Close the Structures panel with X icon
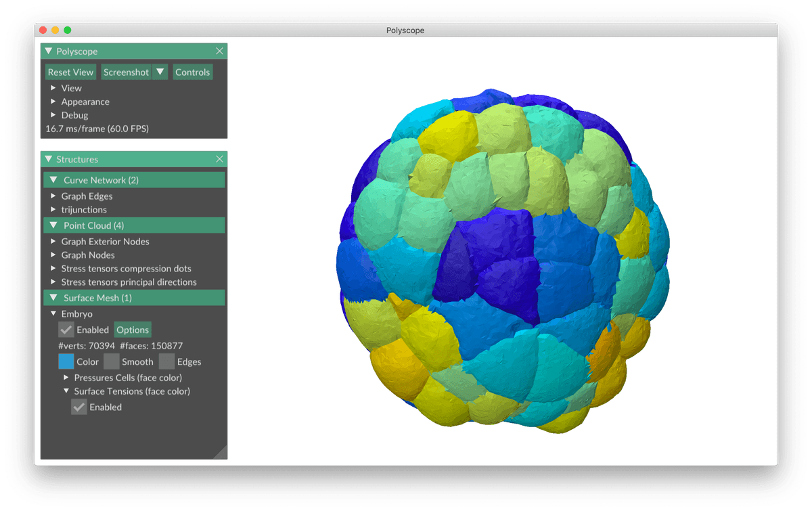 click(219, 159)
